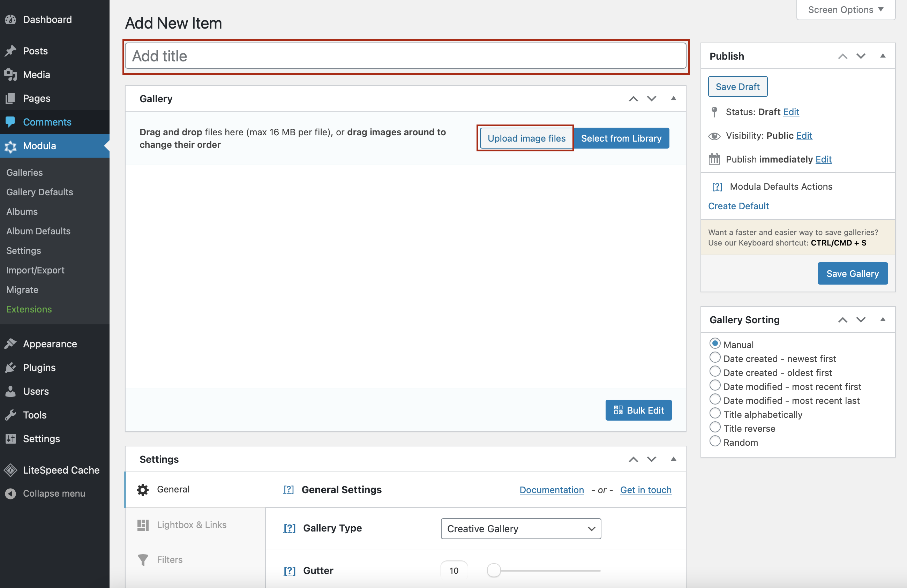Screen dimensions: 907x588
Task: Click the Bulk Edit icon in gallery
Action: 618,410
